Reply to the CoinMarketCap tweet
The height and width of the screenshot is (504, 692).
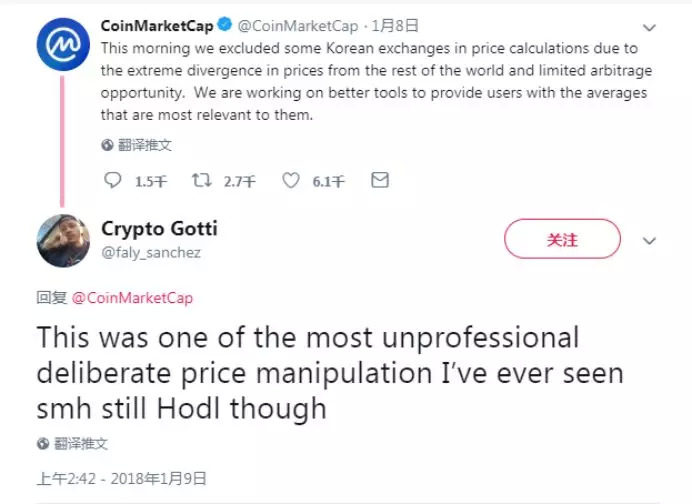[113, 181]
